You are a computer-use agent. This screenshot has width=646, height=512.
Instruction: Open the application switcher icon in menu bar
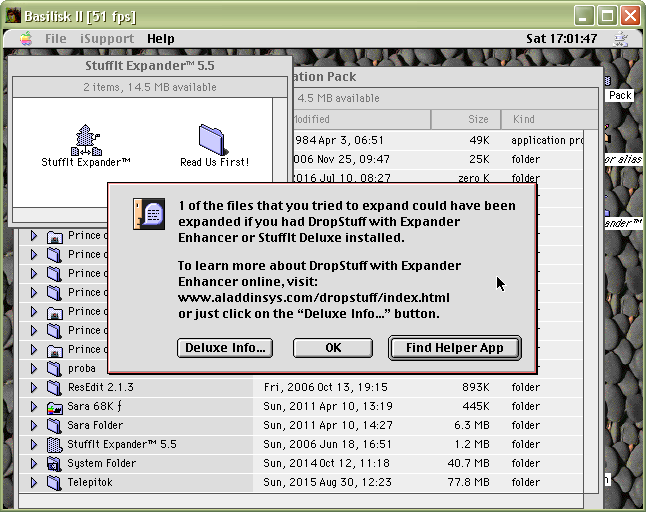pos(621,39)
